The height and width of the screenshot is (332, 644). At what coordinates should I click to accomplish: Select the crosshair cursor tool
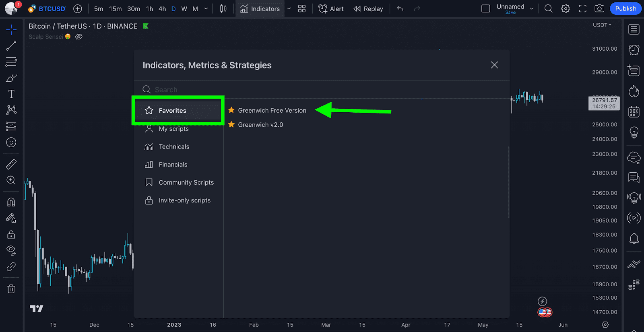pyautogui.click(x=11, y=29)
